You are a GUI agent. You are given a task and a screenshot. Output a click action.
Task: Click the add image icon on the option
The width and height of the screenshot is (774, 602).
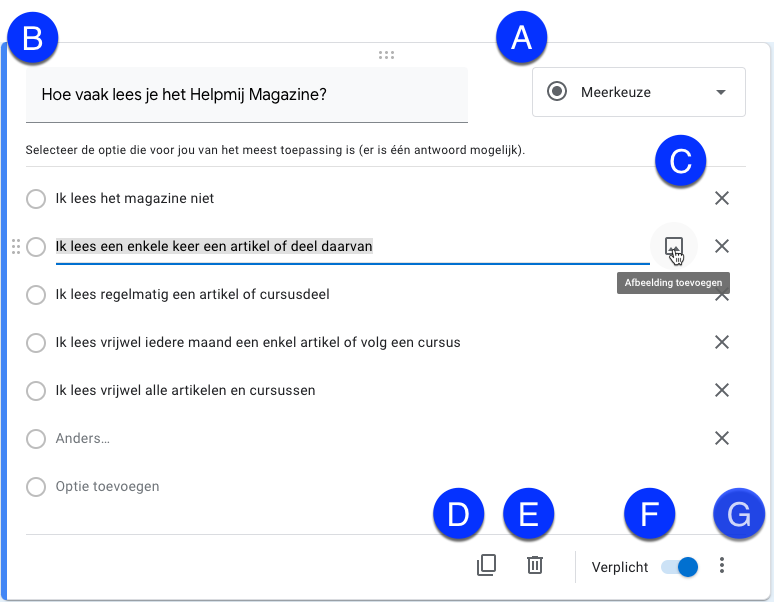674,246
